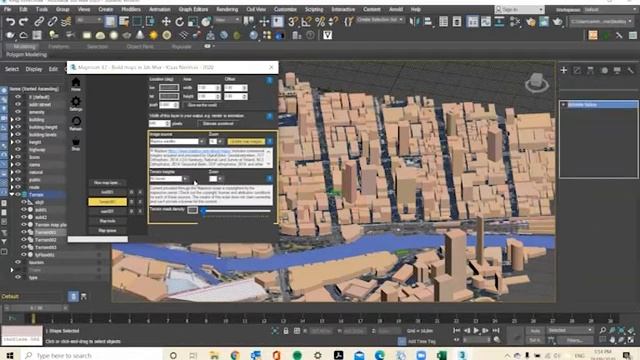This screenshot has height=360, width=640.
Task: Open the Select by Name list
Action: (x=124, y=21)
